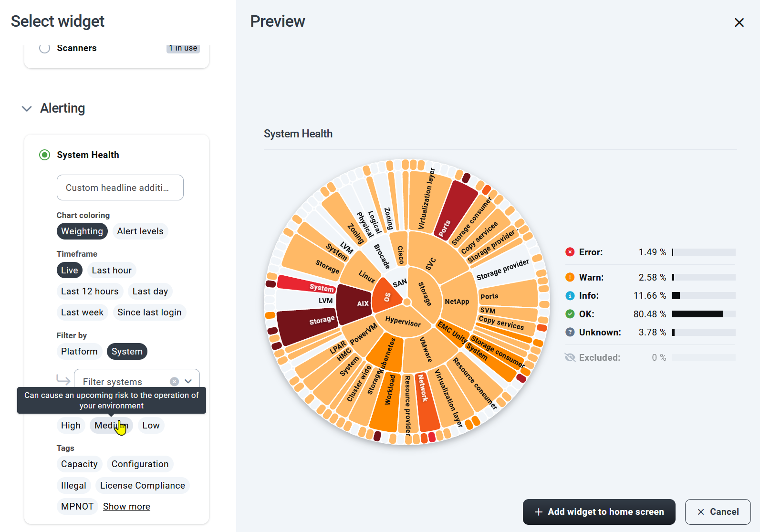Open the Filter systems dropdown
This screenshot has width=760, height=532.
click(188, 381)
